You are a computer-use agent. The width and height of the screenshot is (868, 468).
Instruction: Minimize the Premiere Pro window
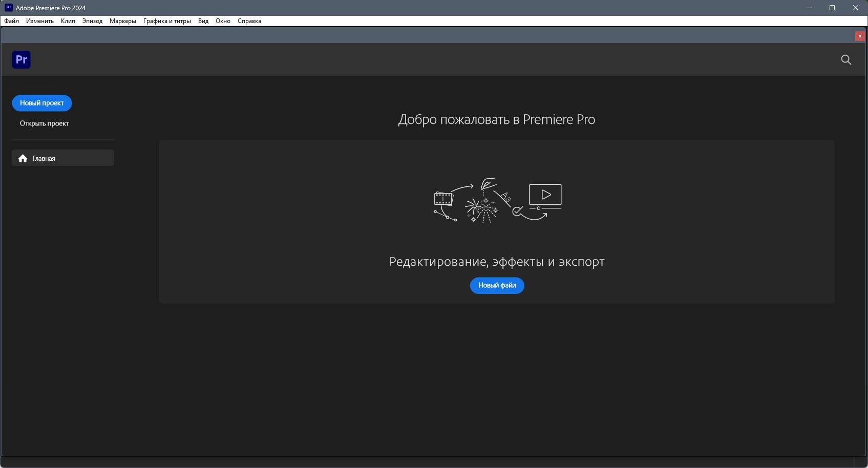click(809, 8)
